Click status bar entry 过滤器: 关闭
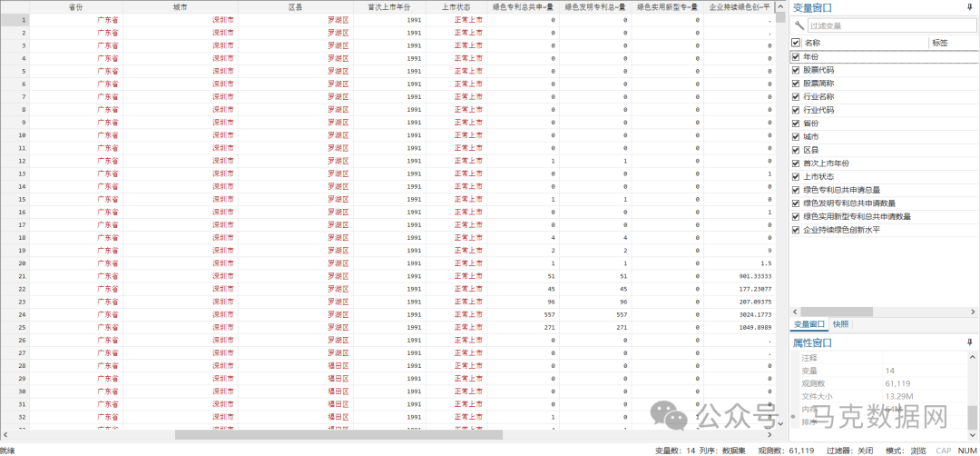Viewport: 980px width, 456px height. coord(849,451)
